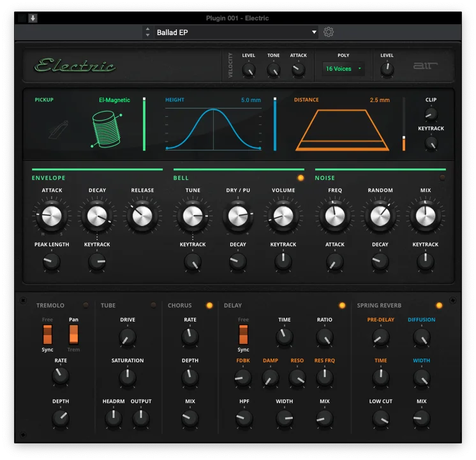Click the Tremolo Rate knob
Image resolution: width=476 pixels, height=460 pixels.
click(61, 376)
